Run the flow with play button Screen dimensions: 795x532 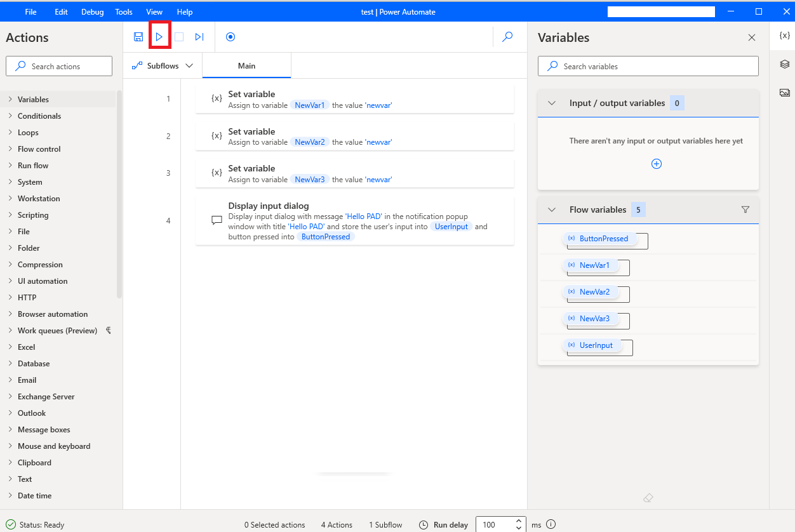[159, 37]
